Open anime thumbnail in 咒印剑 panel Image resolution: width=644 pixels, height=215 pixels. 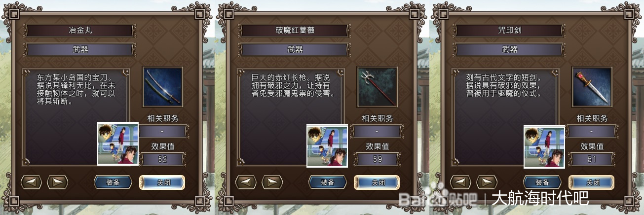[x=544, y=146]
